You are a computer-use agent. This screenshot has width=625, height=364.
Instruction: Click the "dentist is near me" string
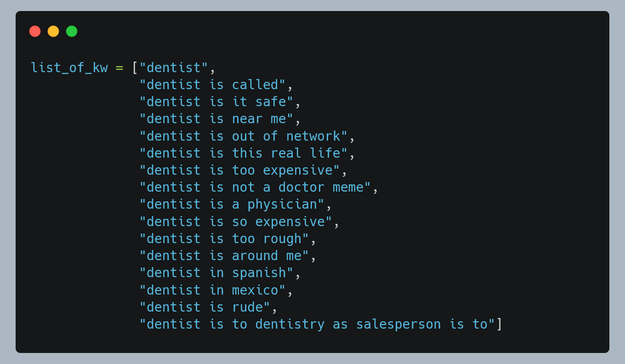[x=216, y=119]
